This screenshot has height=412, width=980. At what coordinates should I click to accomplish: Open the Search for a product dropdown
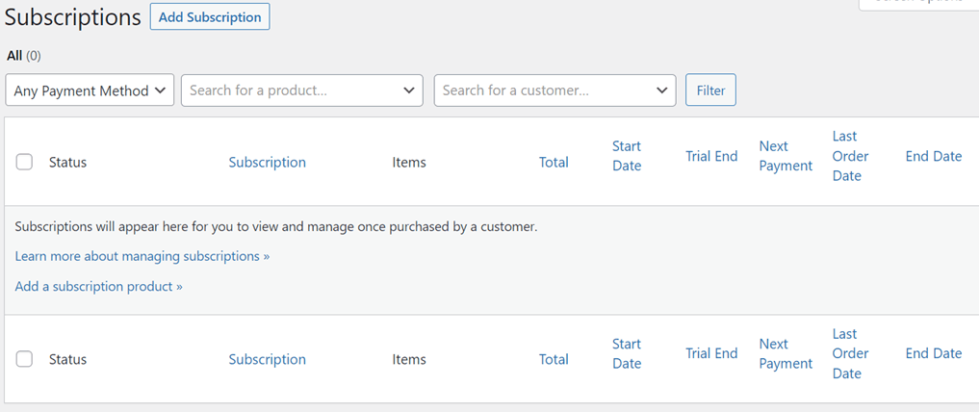tap(302, 90)
